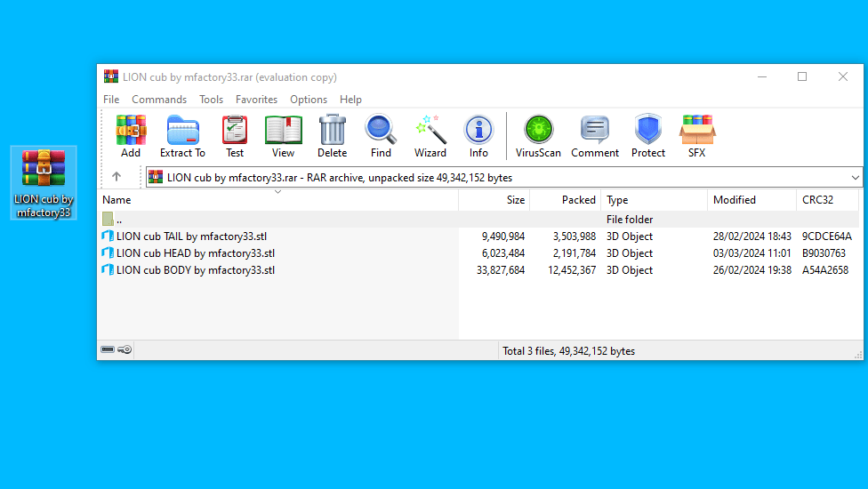Show archive Info
The height and width of the screenshot is (489, 868).
(478, 136)
